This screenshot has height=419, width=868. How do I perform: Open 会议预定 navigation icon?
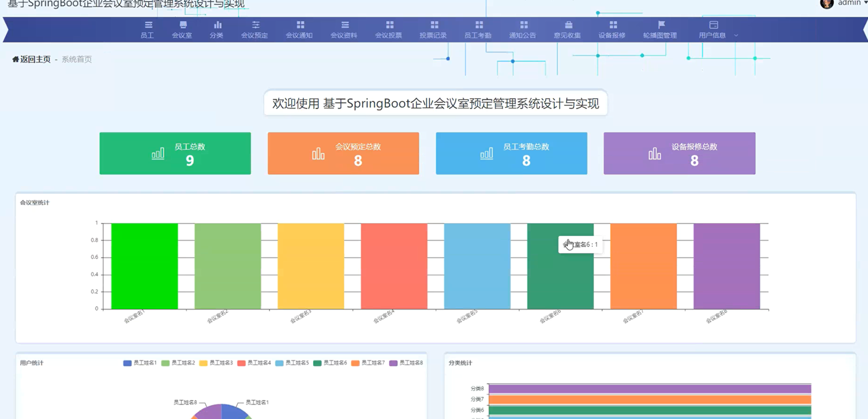(255, 25)
